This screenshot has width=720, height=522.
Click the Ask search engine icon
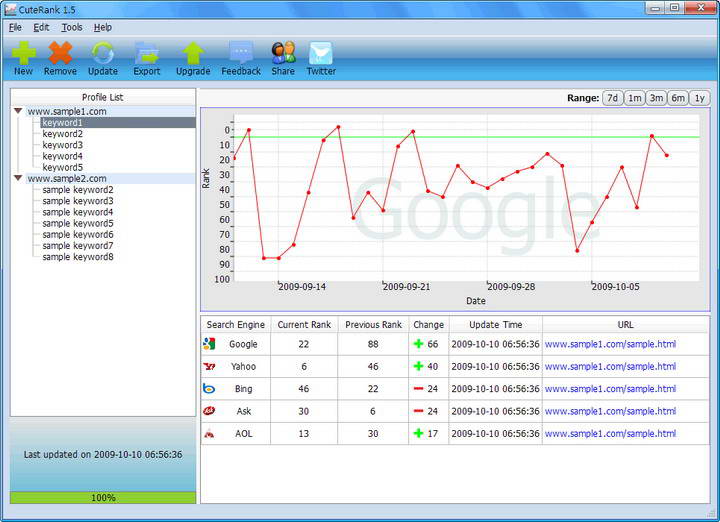209,411
